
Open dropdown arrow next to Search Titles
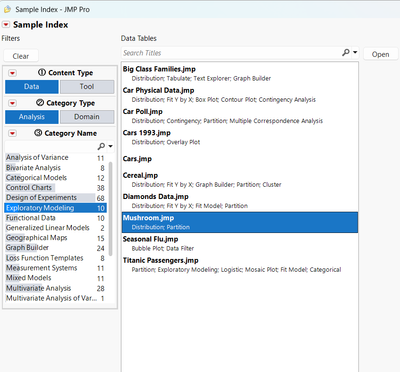pyautogui.click(x=355, y=52)
